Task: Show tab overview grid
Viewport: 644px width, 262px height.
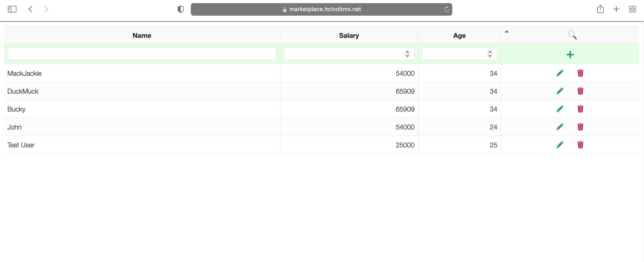Action: (633, 9)
